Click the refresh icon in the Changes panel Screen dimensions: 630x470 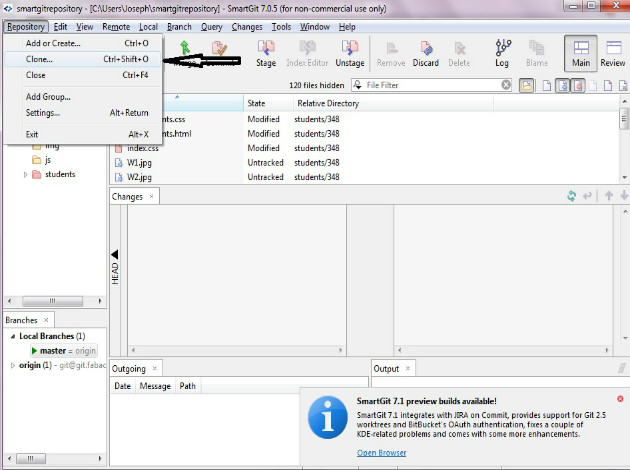571,196
